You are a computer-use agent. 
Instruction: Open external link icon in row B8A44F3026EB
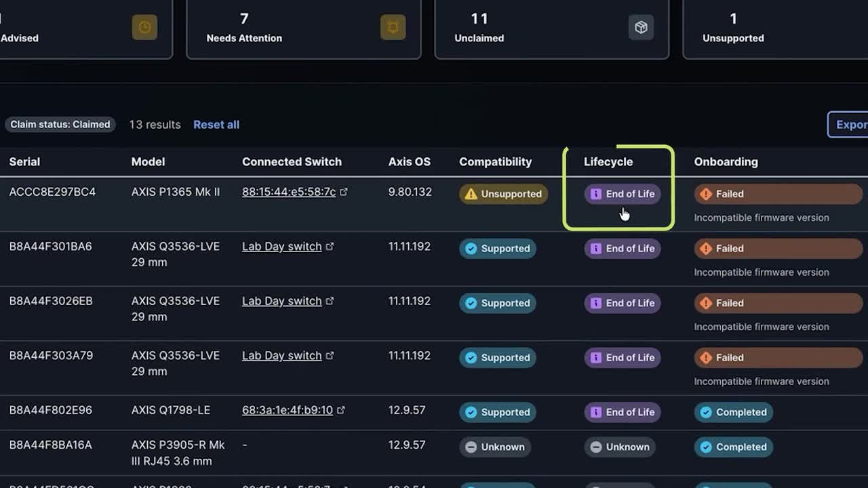[330, 301]
